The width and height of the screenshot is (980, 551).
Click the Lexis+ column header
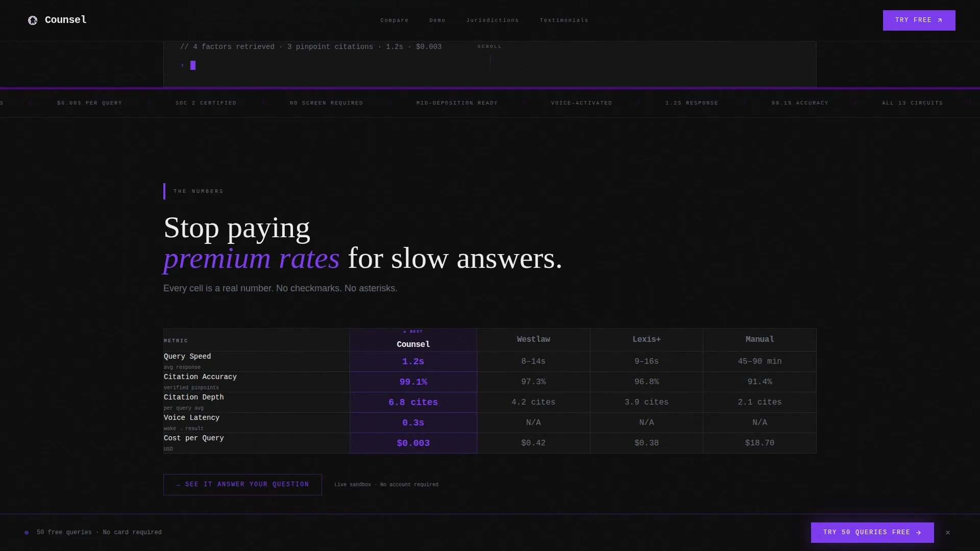tap(647, 340)
